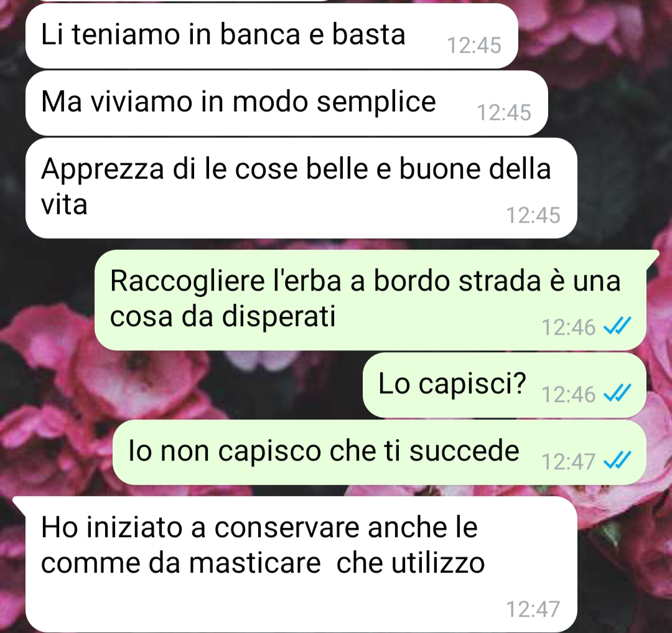This screenshot has height=633, width=672.
Task: Tap the 12:46 time next to 'Lo capisci?'
Action: (x=568, y=394)
